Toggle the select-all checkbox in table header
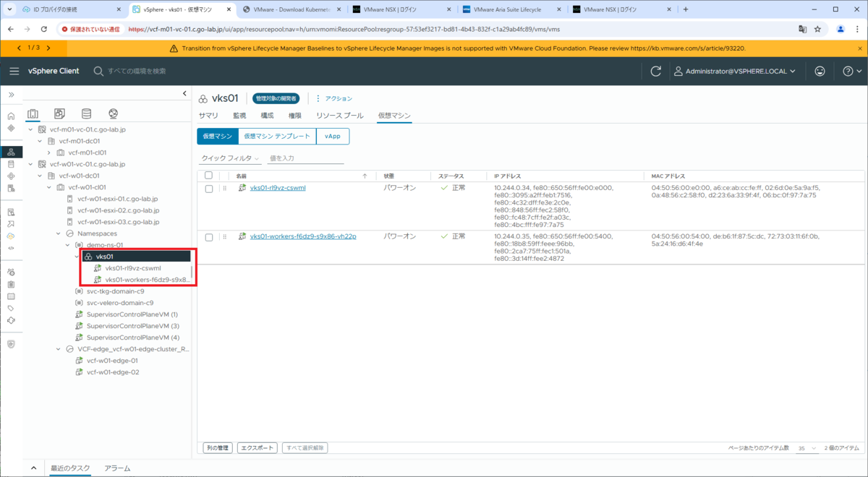Viewport: 868px width, 477px height. pos(209,176)
